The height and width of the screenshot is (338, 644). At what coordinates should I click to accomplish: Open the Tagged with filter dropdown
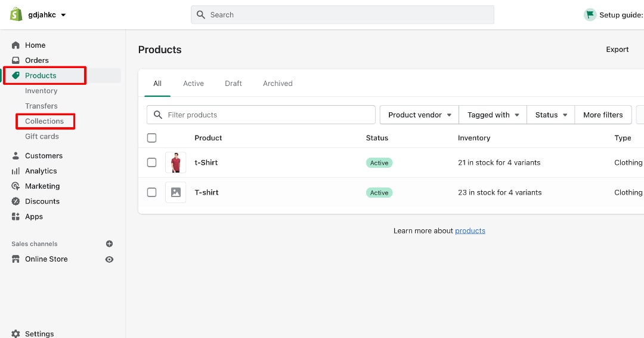[x=493, y=115]
